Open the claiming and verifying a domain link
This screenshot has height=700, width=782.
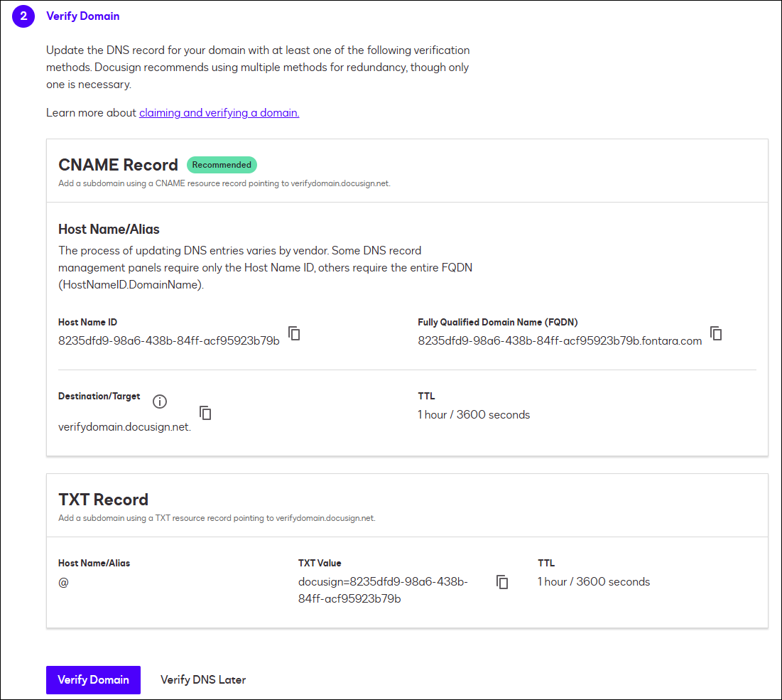point(219,112)
